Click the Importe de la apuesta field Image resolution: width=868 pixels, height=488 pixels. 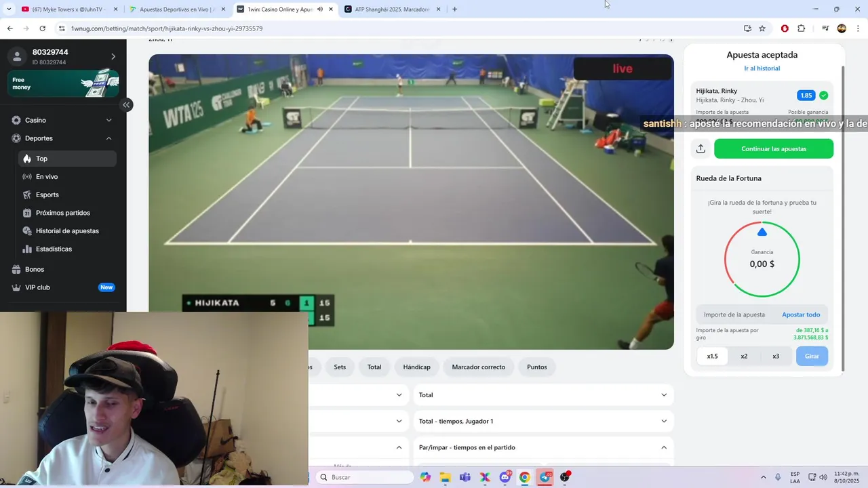pyautogui.click(x=735, y=314)
